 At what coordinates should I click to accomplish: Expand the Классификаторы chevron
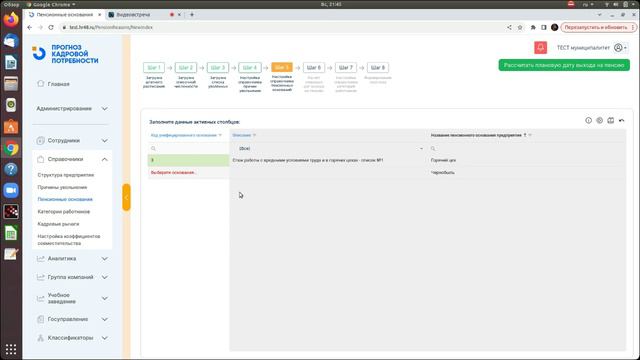pyautogui.click(x=104, y=338)
